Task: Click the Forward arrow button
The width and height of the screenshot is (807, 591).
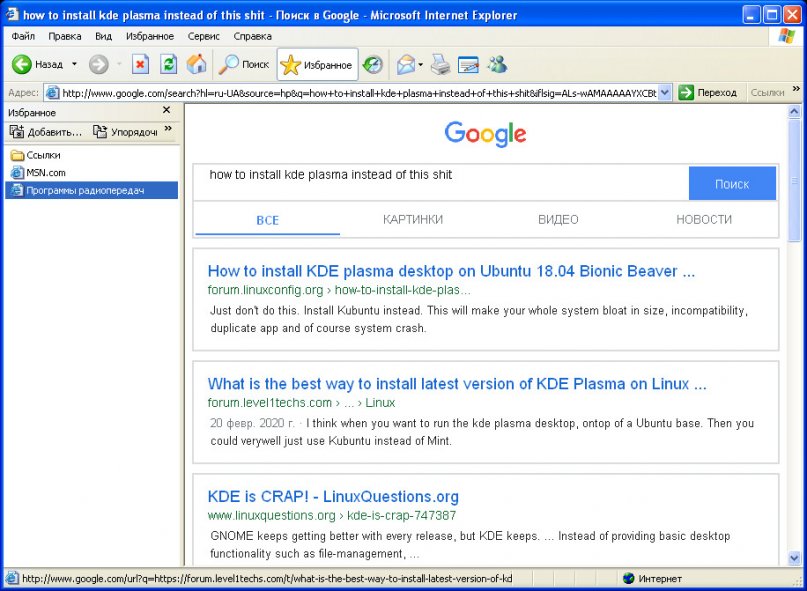Action: (x=98, y=64)
